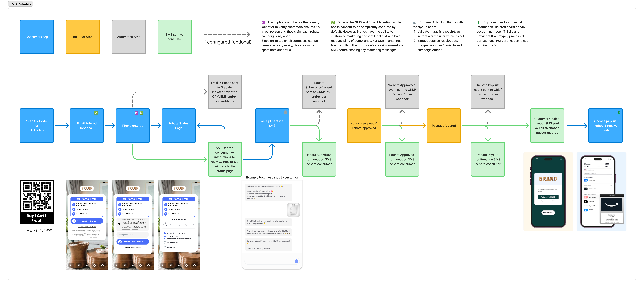Collapse the Gift Cards section chevron
Screen dimensions: 644x288
click(611, 186)
